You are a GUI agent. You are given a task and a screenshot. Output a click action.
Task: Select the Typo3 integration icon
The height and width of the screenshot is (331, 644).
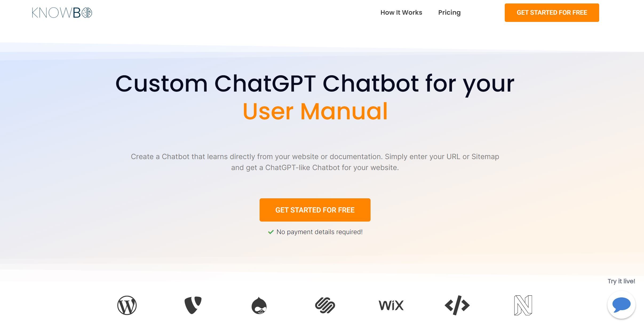(x=193, y=305)
